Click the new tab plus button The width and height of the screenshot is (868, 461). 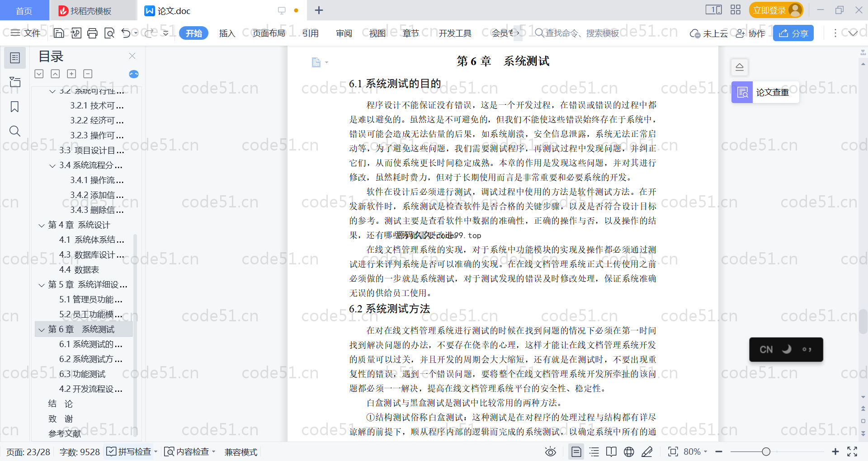coord(319,10)
